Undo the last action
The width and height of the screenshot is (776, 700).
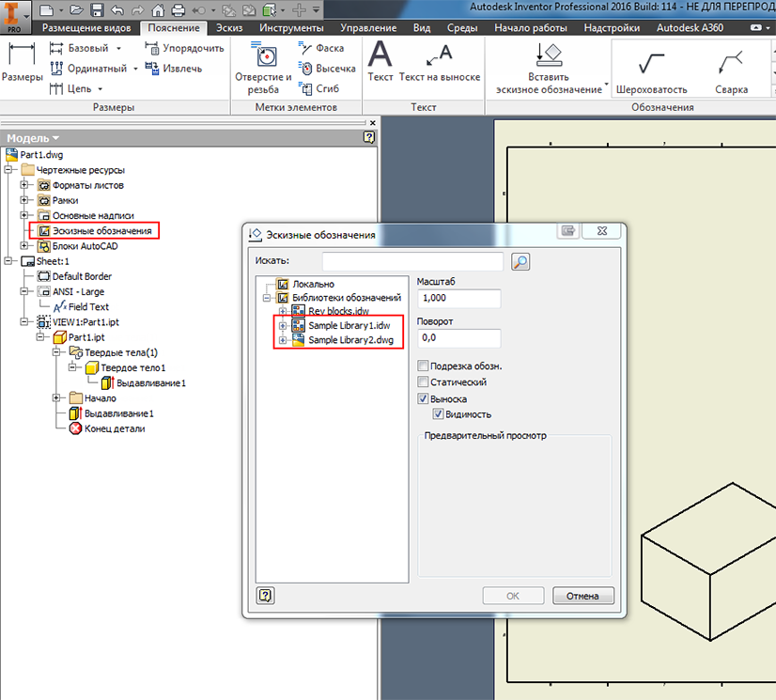(x=116, y=9)
